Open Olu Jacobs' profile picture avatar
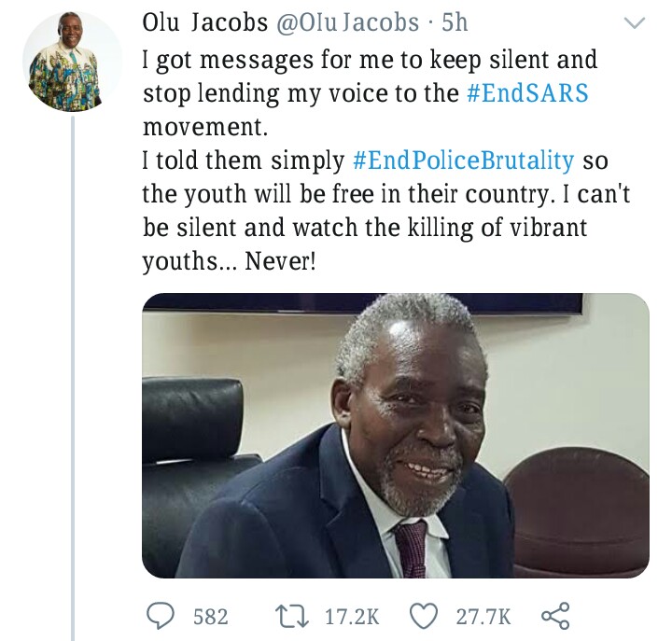This screenshot has height=641, width=672. [72, 63]
